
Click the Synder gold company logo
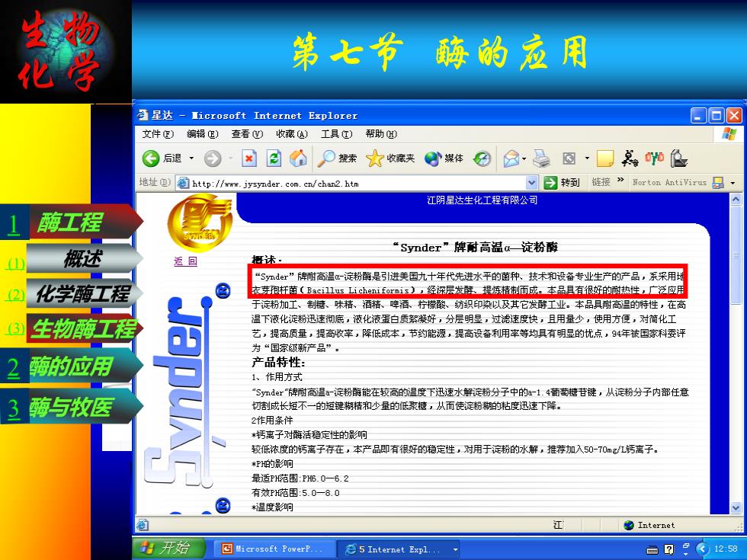tap(200, 222)
